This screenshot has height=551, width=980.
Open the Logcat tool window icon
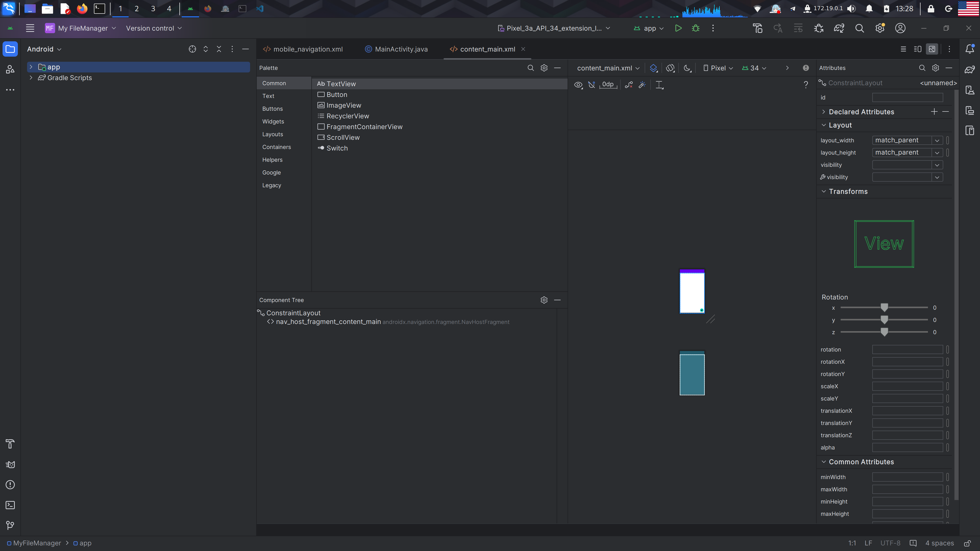click(10, 464)
